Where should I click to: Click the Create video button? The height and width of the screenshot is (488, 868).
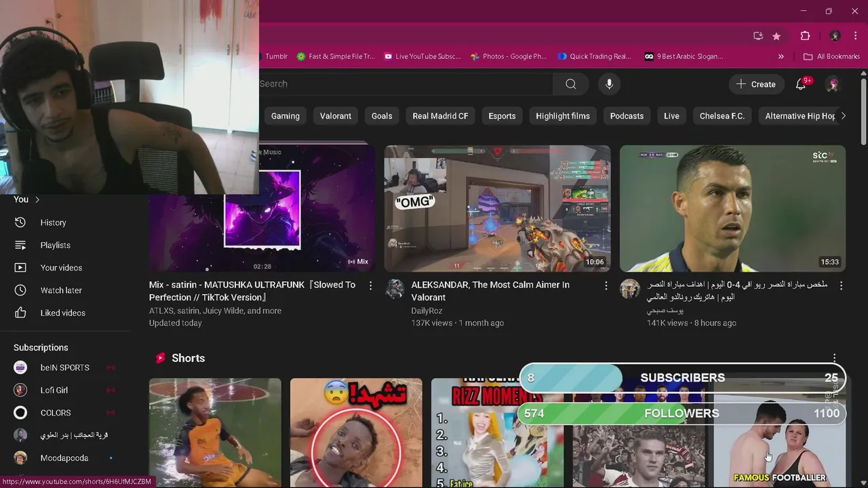pos(756,84)
